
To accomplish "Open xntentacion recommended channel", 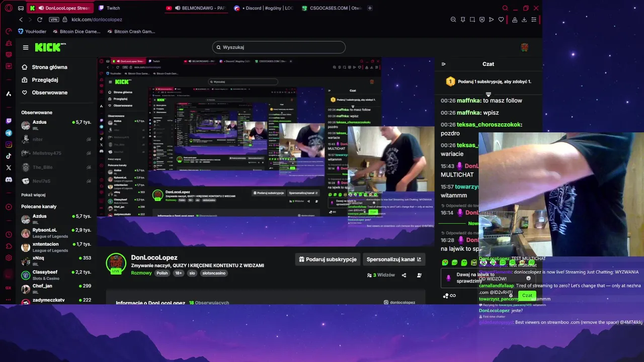I will pos(56,247).
